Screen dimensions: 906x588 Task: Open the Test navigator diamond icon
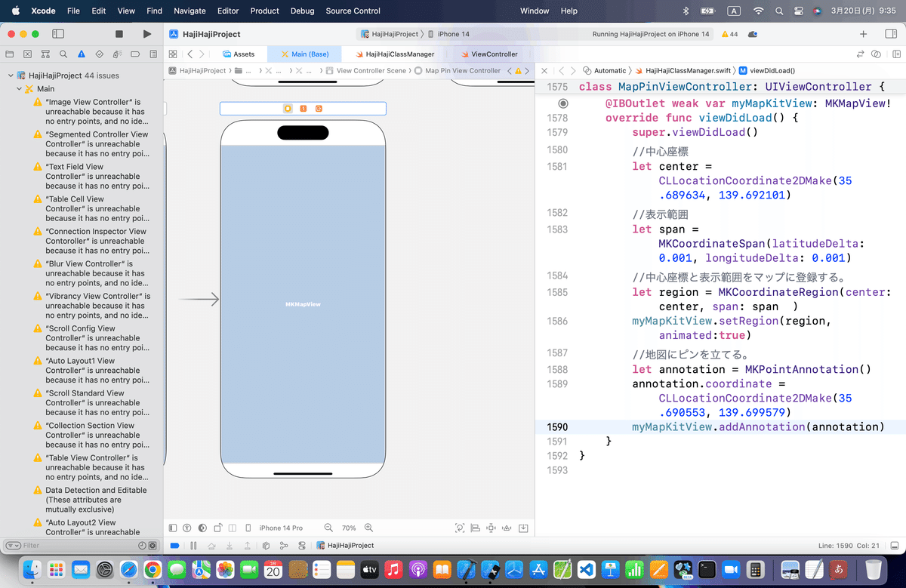[100, 54]
